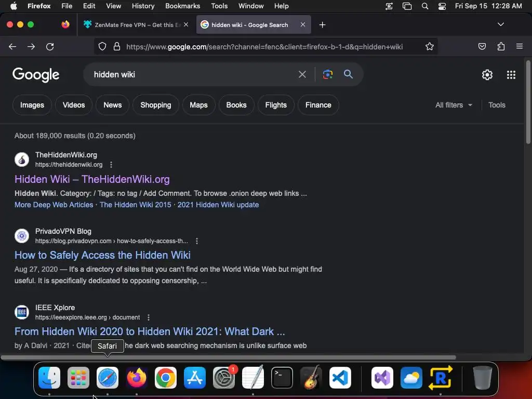Open Visual Studio Code from the Dock
532x399 pixels.
click(340, 378)
